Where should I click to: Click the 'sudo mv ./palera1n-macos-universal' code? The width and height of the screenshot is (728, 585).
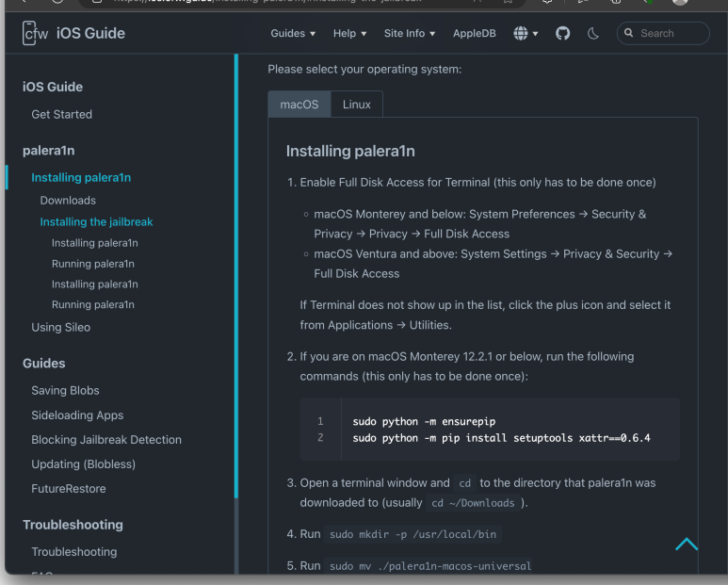tap(430, 566)
